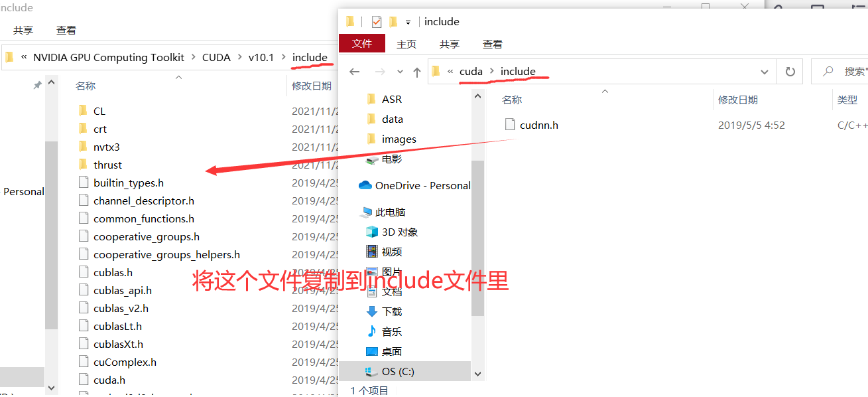Image resolution: width=868 pixels, height=397 pixels.
Task: Click the refresh button beside address bar
Action: click(x=790, y=72)
